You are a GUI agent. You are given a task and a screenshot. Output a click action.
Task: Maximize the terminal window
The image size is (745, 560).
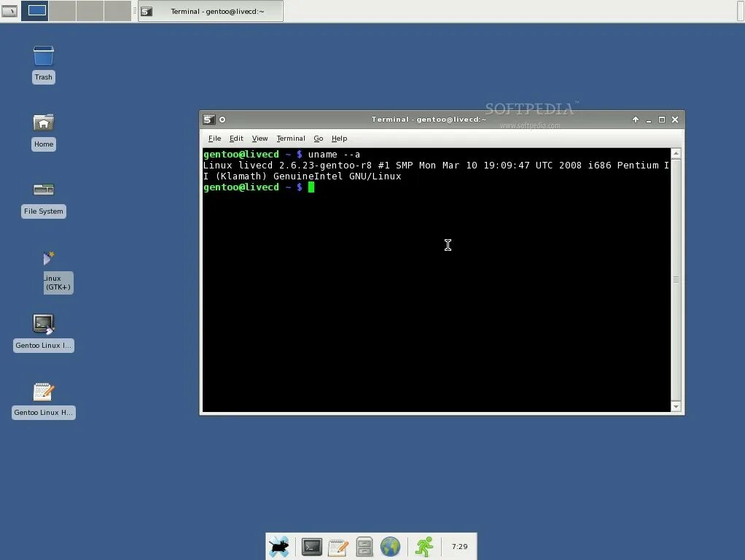[661, 120]
